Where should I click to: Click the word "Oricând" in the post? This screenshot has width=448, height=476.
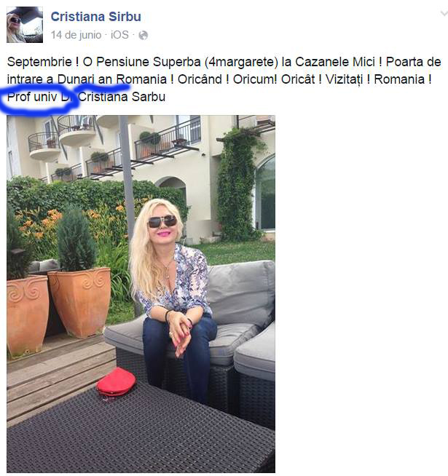(200, 79)
